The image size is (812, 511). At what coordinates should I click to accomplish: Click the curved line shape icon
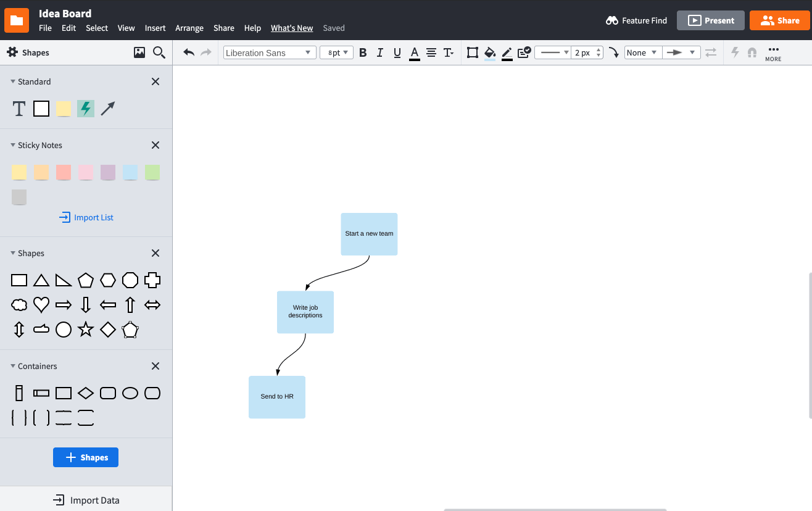614,52
